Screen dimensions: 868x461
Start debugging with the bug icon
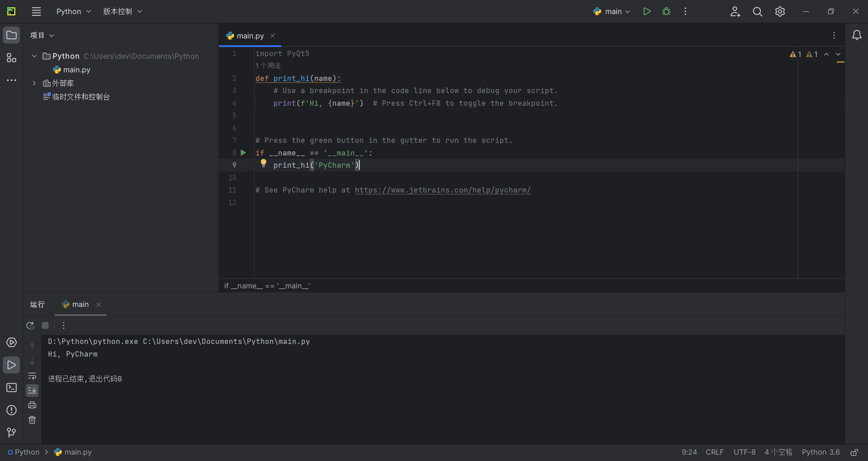(666, 11)
